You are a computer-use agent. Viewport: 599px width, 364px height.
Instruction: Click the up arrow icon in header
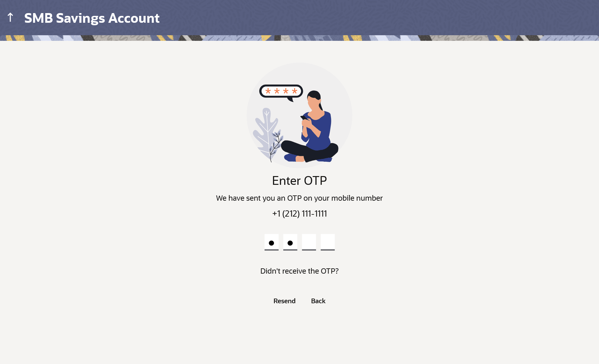[x=10, y=17]
